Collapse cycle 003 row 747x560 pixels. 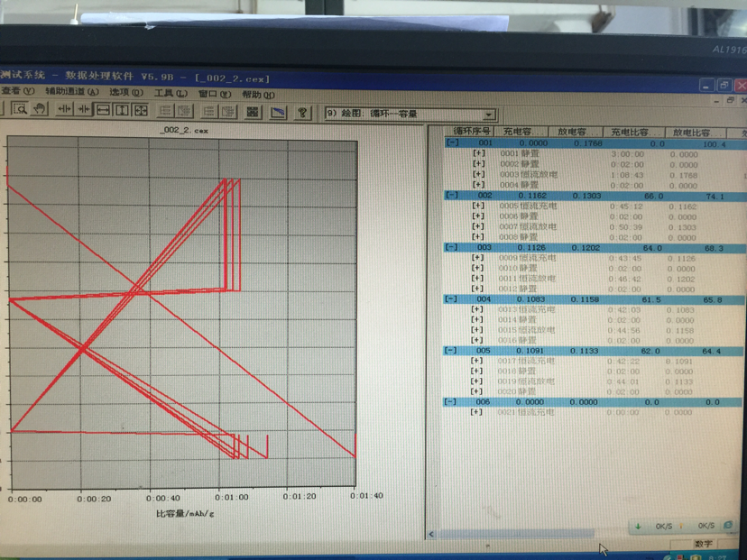(451, 247)
